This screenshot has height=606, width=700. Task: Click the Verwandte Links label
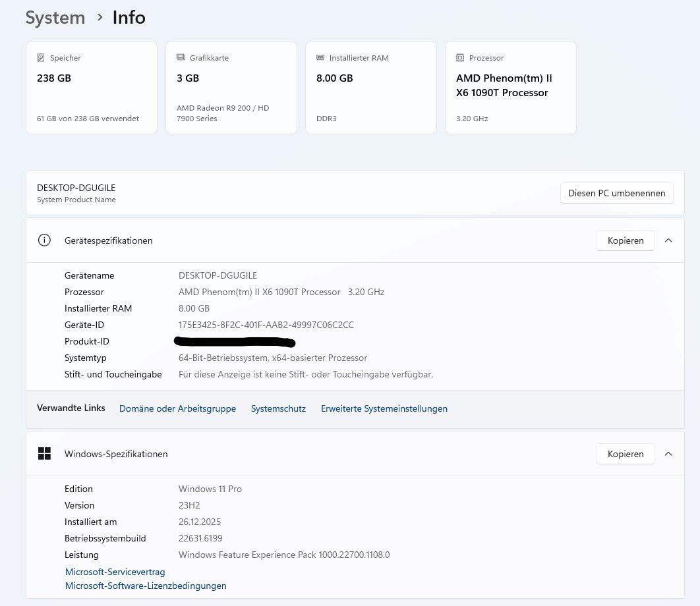pos(71,408)
